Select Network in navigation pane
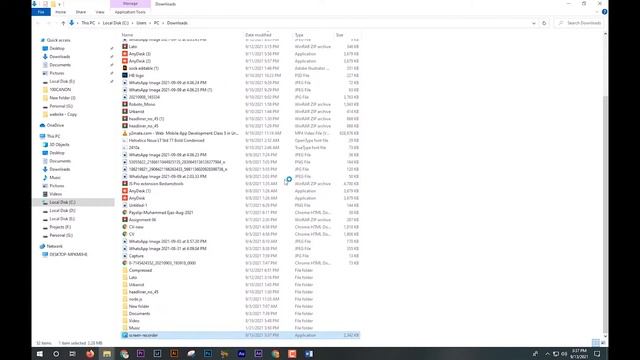The image size is (640, 360). click(x=54, y=247)
